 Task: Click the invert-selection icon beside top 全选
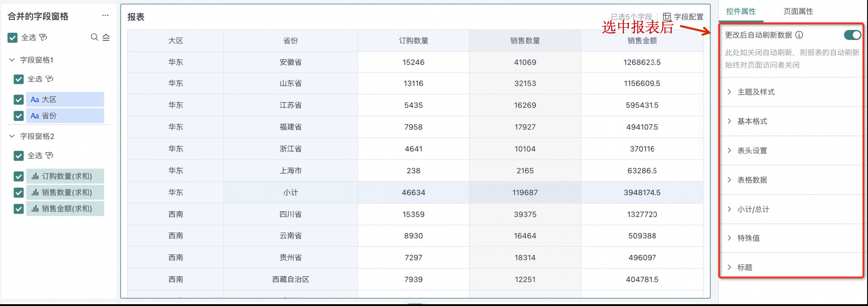point(43,37)
